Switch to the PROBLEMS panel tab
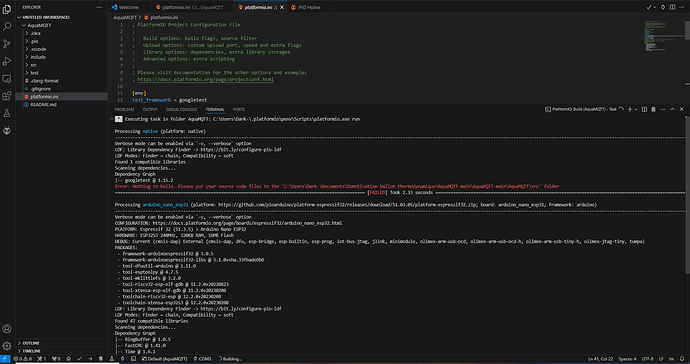690x364 pixels. (x=125, y=109)
